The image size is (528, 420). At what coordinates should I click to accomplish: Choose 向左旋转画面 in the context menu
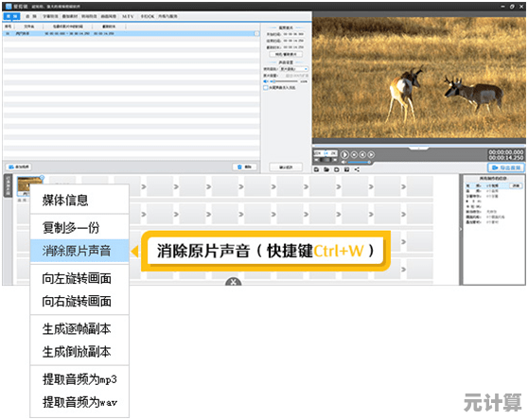coord(79,278)
